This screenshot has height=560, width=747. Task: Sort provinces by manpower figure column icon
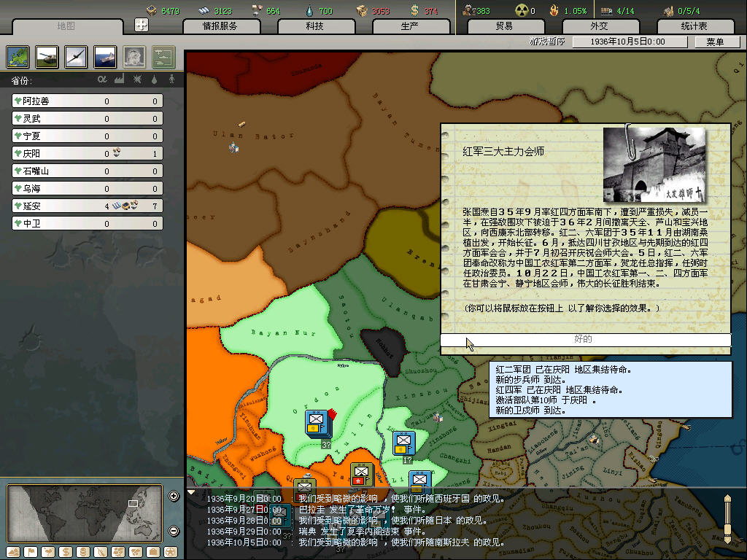[x=172, y=79]
